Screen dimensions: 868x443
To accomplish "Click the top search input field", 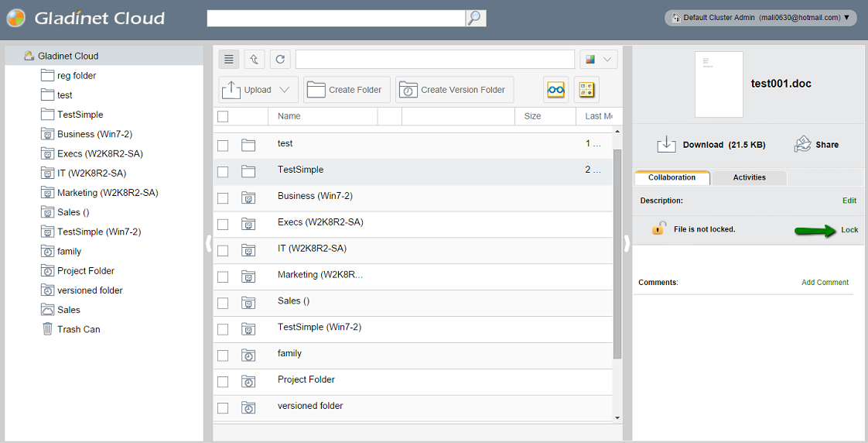I will pyautogui.click(x=336, y=18).
